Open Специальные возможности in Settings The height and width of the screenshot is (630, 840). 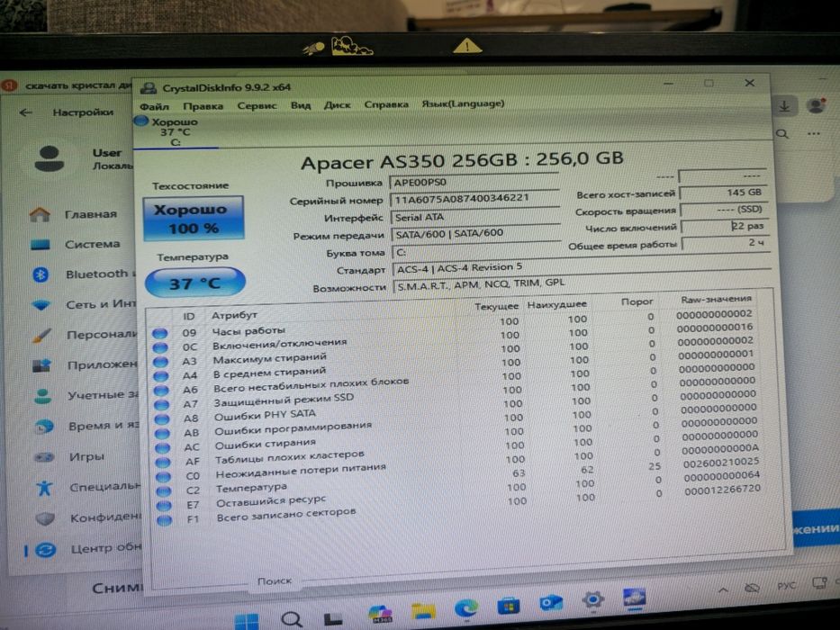point(88,488)
